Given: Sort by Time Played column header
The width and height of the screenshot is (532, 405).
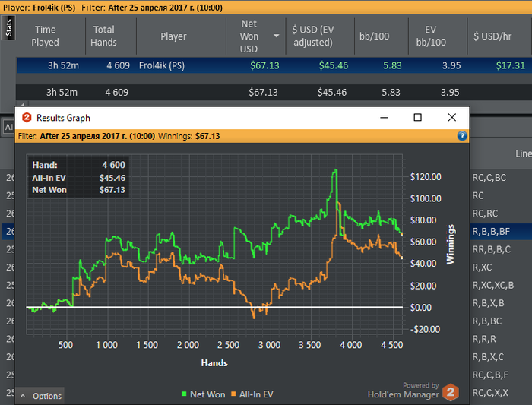Looking at the screenshot, I should pyautogui.click(x=45, y=36).
